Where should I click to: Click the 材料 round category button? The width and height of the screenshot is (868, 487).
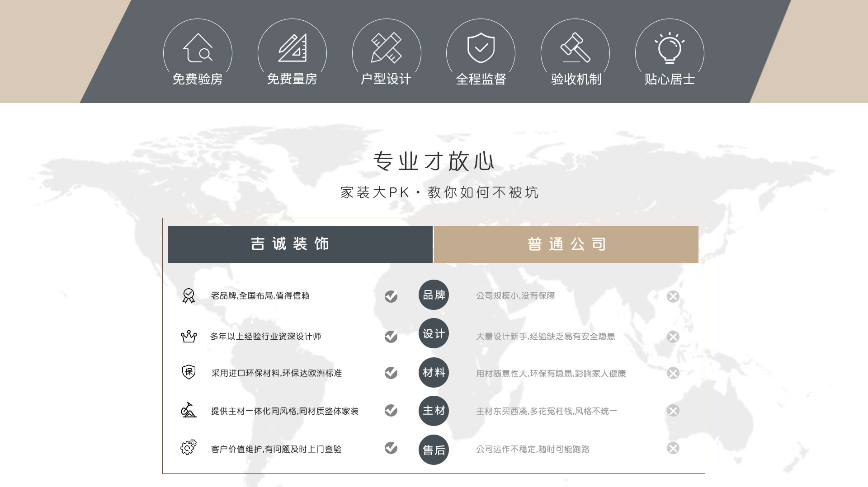(x=434, y=372)
